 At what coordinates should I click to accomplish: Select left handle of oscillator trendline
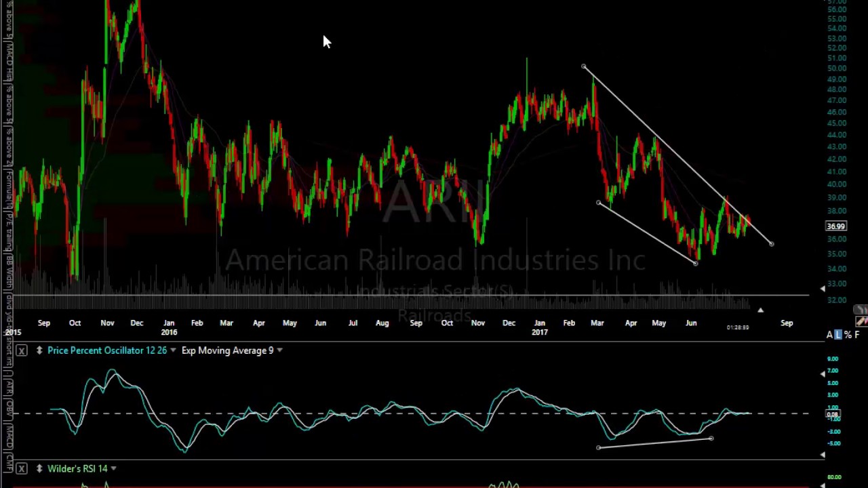point(598,447)
